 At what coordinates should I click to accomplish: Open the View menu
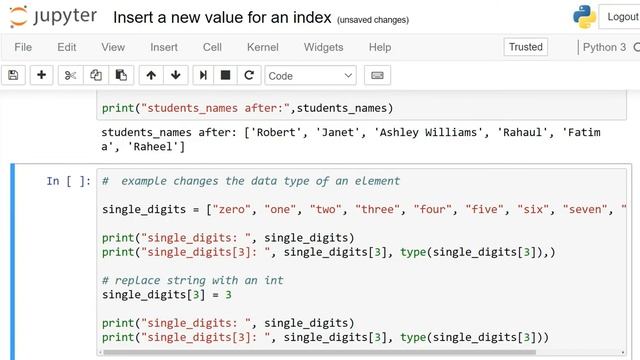pos(113,47)
